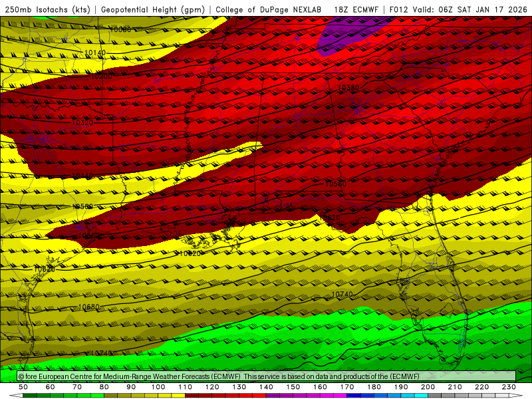Click the 140 value on the color scale
Viewport: 532px width, 399px height.
(x=266, y=387)
